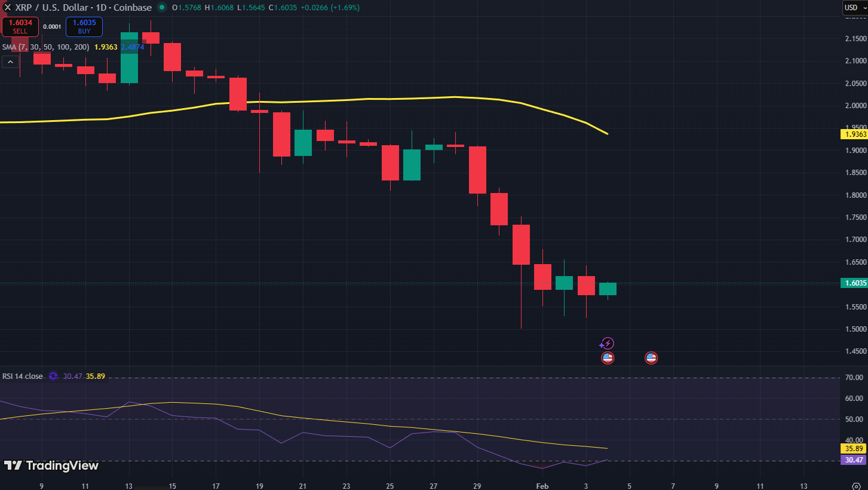Click the 50.00 RSI axis label
The image size is (868, 490).
(855, 419)
